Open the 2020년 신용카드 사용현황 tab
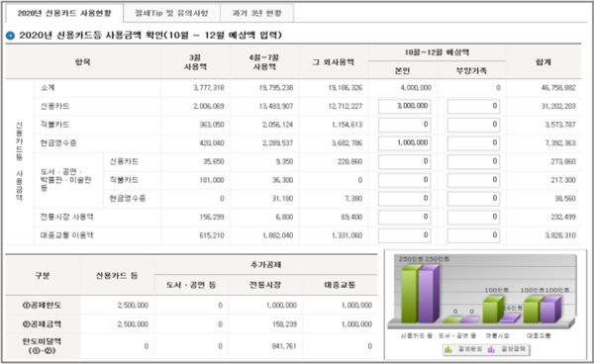594x364 pixels. 64,13
